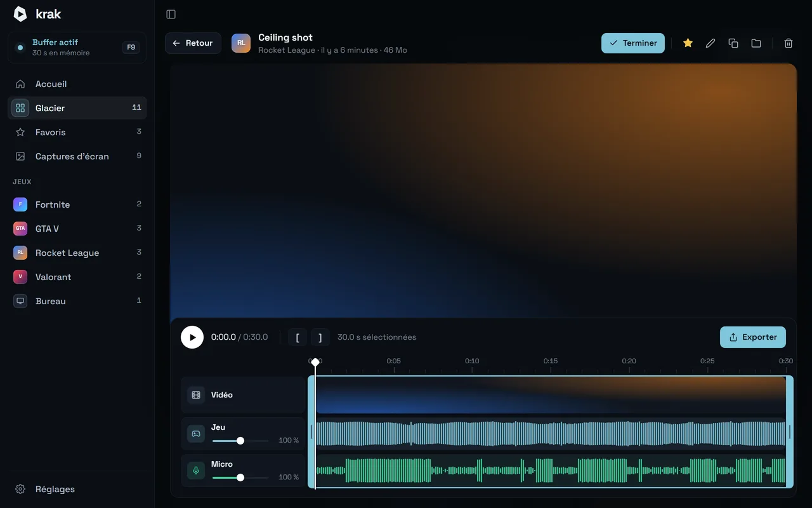Export the clip with Exporter button
Screen dimensions: 812x508
753,337
